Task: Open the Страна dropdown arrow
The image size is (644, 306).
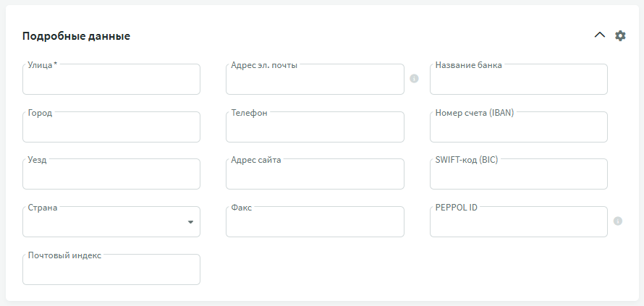Action: pyautogui.click(x=190, y=222)
